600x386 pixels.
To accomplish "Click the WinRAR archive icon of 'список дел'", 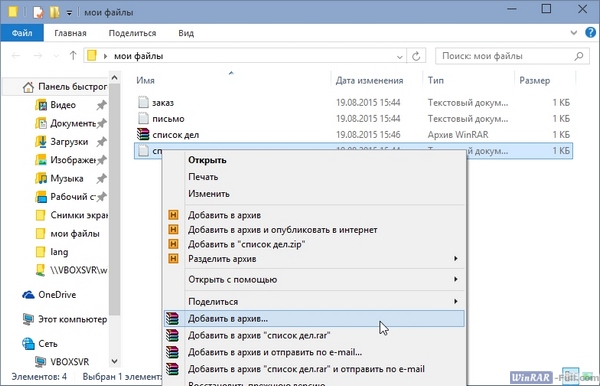I will click(x=143, y=134).
